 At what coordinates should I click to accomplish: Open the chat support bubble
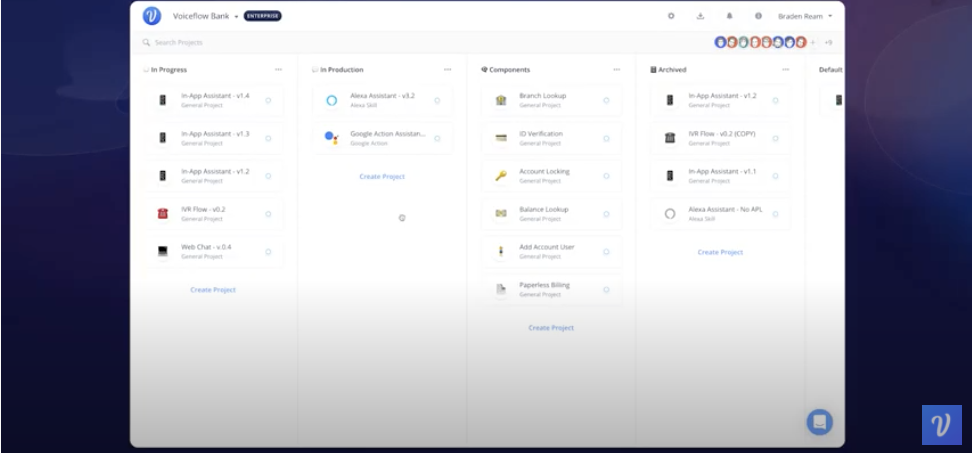pos(820,422)
